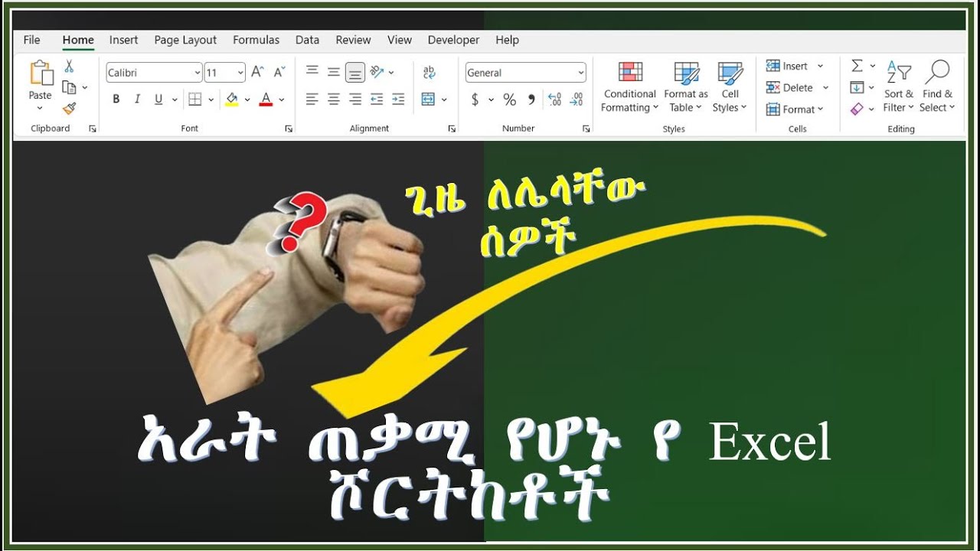This screenshot has height=551, width=980.
Task: Click the Wrap Text icon
Action: click(429, 72)
